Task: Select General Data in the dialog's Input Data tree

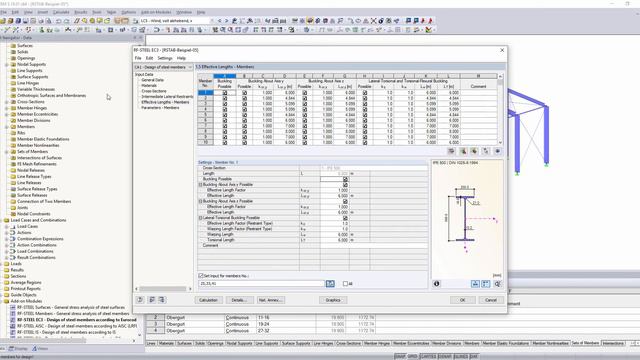Action: (152, 80)
